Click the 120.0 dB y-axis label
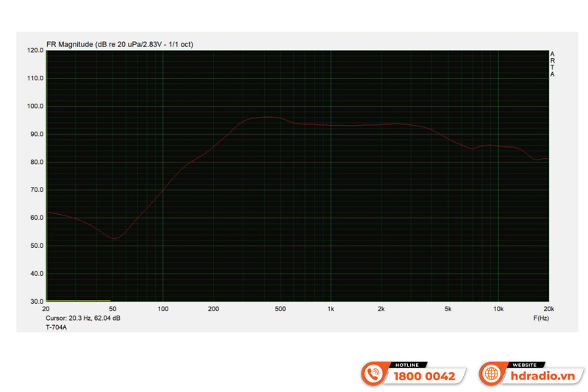Screen dimensions: 588x392 (x=35, y=51)
